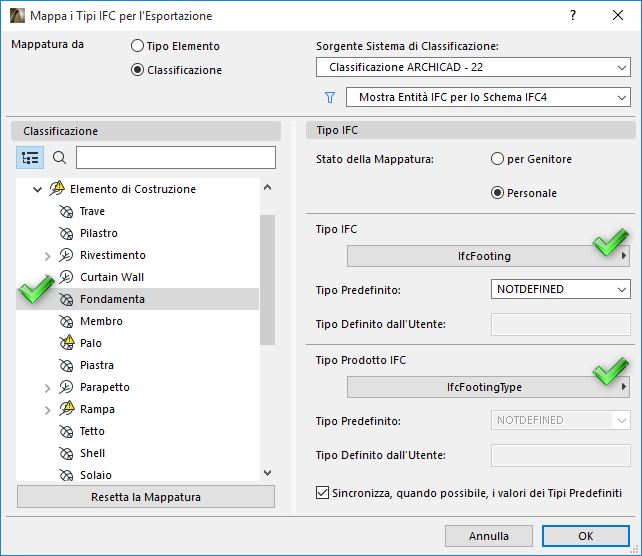Click the question mark help button

[573, 16]
